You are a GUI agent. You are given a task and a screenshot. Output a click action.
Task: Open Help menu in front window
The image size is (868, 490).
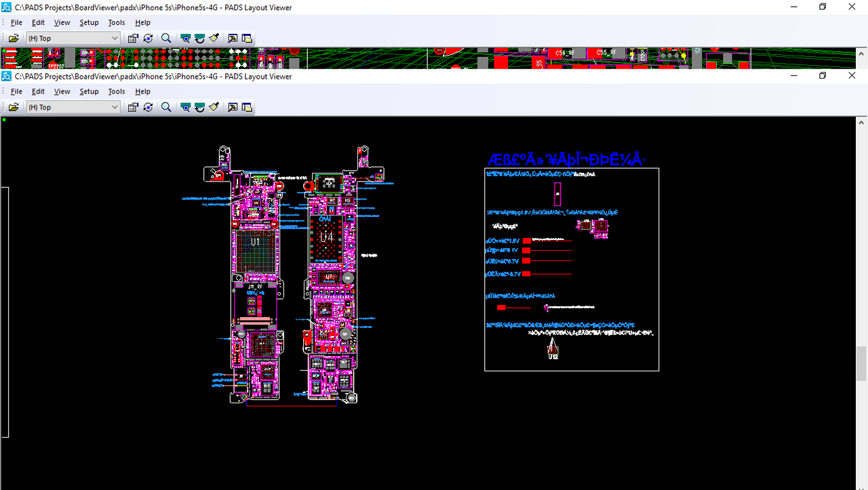[x=142, y=91]
